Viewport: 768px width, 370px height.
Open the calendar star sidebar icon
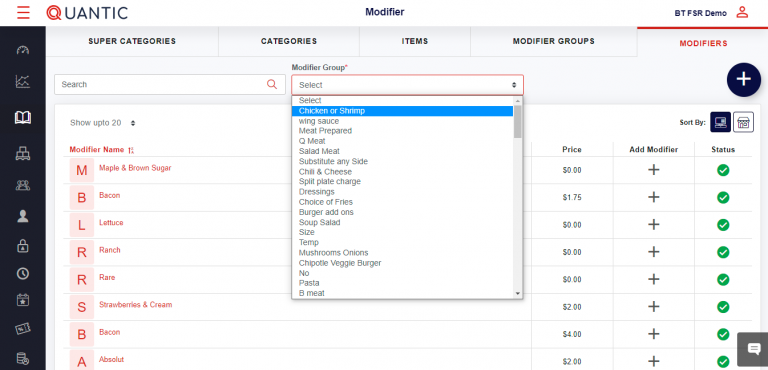[x=23, y=299]
